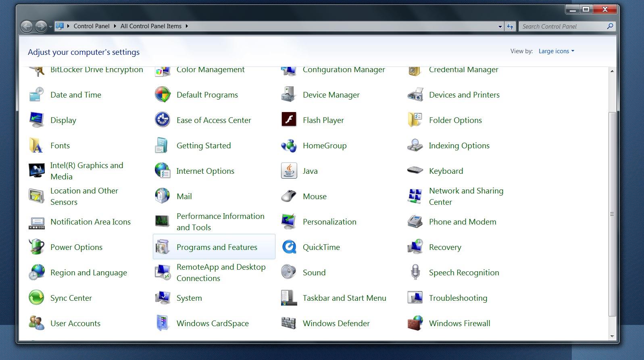The height and width of the screenshot is (360, 644).
Task: Click Network and Sharing Center icon
Action: pos(415,196)
